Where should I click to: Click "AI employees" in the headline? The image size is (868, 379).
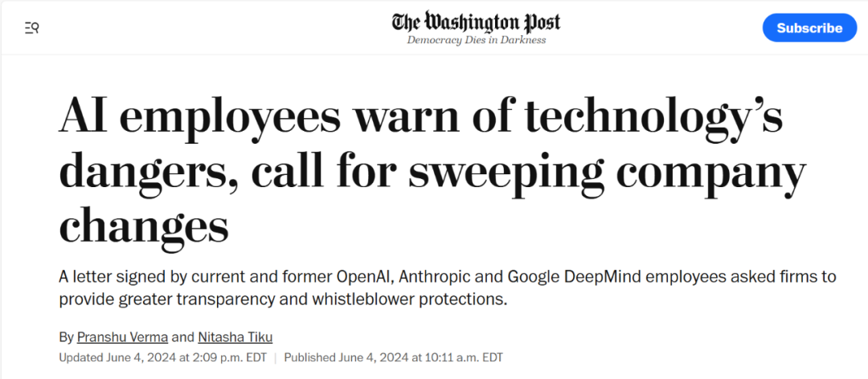201,118
